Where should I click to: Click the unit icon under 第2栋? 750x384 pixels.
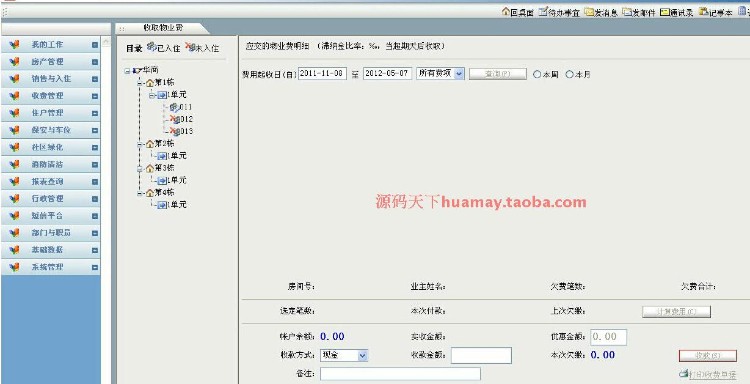tap(162, 156)
